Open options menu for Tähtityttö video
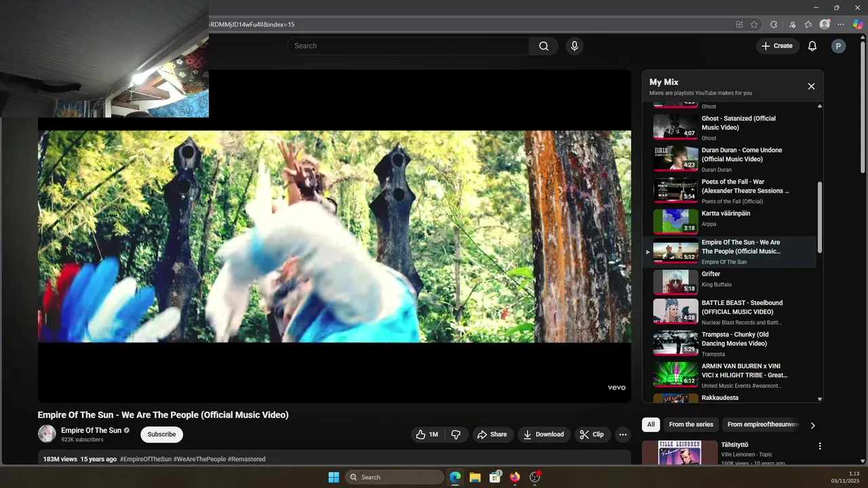868x488 pixels. (820, 446)
